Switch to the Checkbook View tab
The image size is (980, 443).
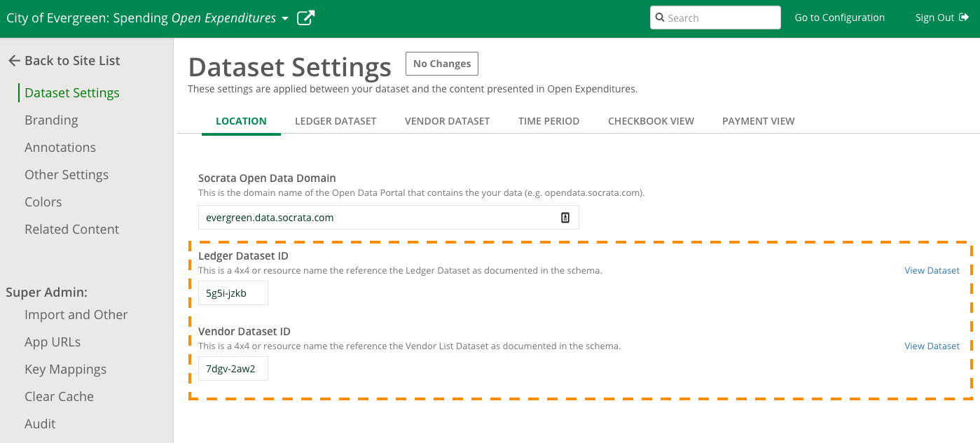click(651, 121)
